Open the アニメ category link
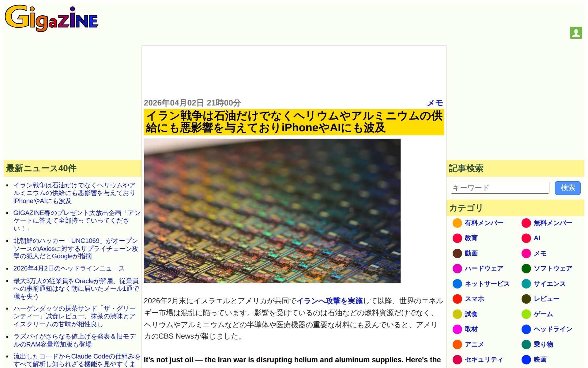The image size is (588, 368). pos(474,344)
